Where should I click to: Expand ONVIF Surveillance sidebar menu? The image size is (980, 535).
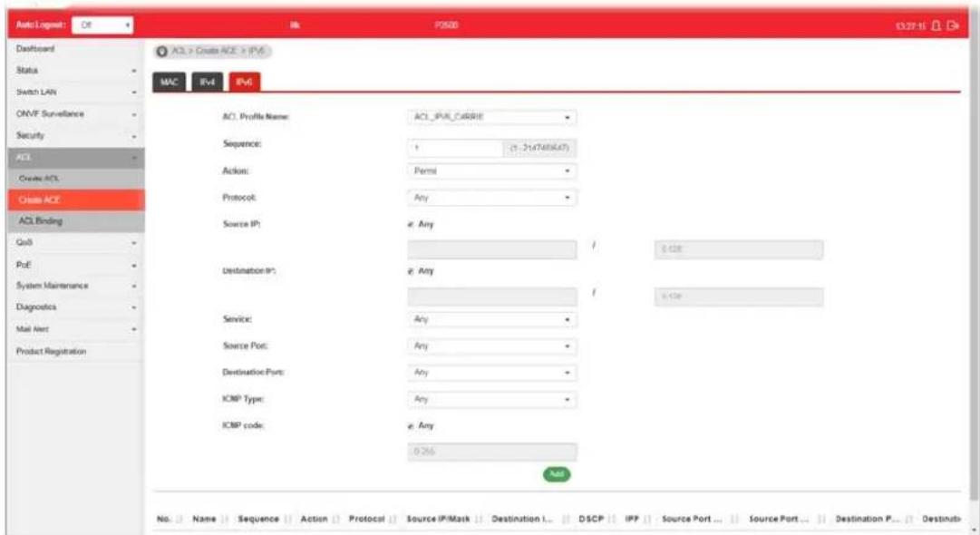pyautogui.click(x=75, y=114)
